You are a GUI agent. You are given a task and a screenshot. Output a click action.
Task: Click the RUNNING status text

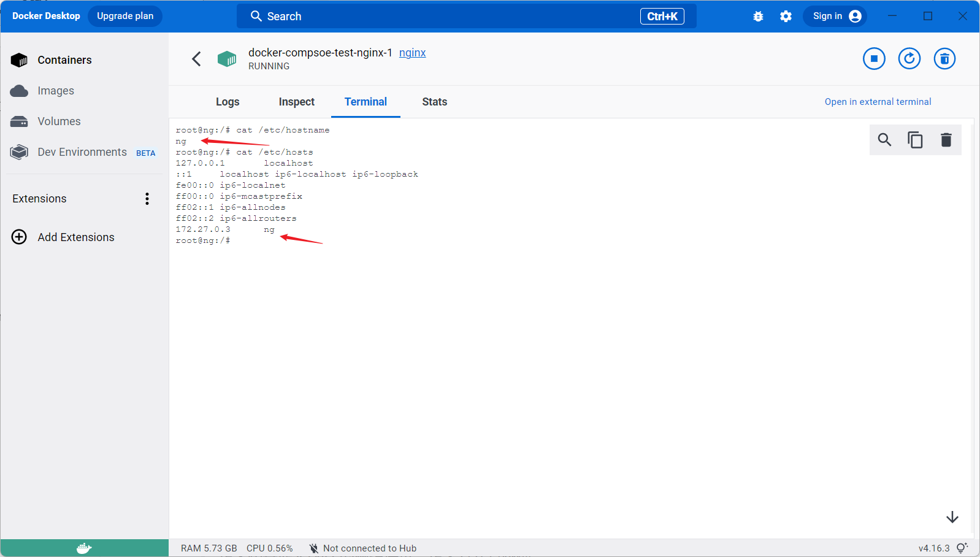pos(269,66)
